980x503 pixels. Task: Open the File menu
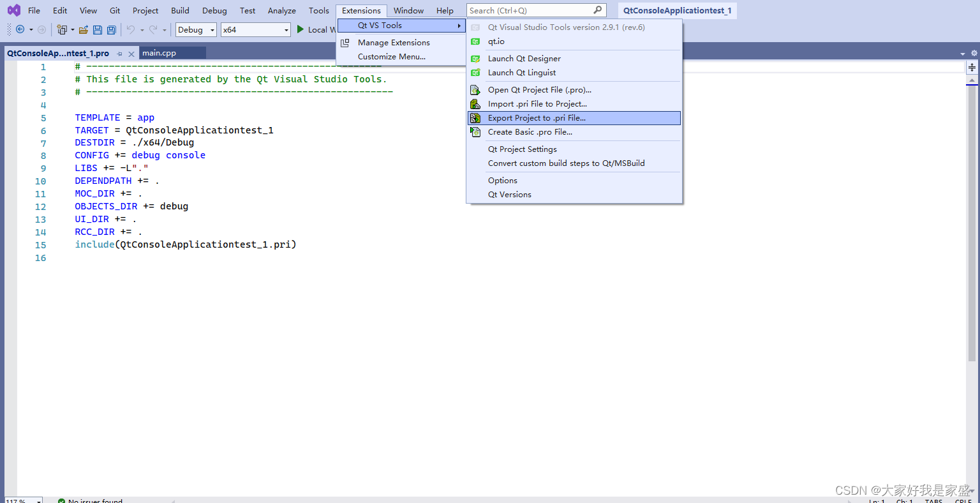pos(34,10)
